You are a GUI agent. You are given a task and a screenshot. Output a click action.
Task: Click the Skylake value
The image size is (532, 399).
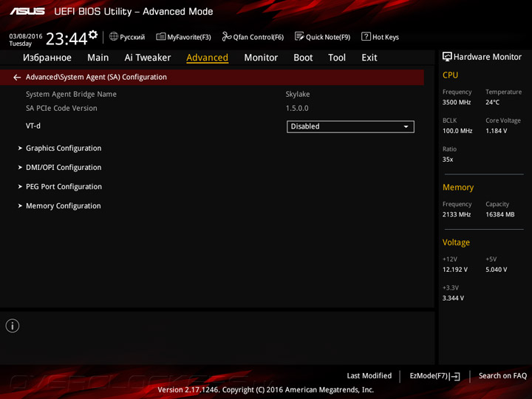298,94
